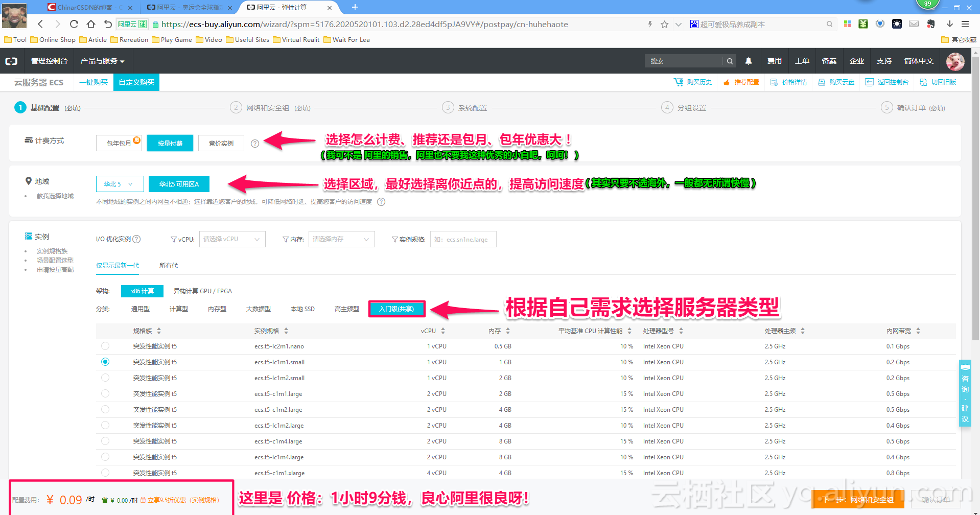Select 所有代 generation tab
Image resolution: width=980 pixels, height=515 pixels.
pos(169,265)
